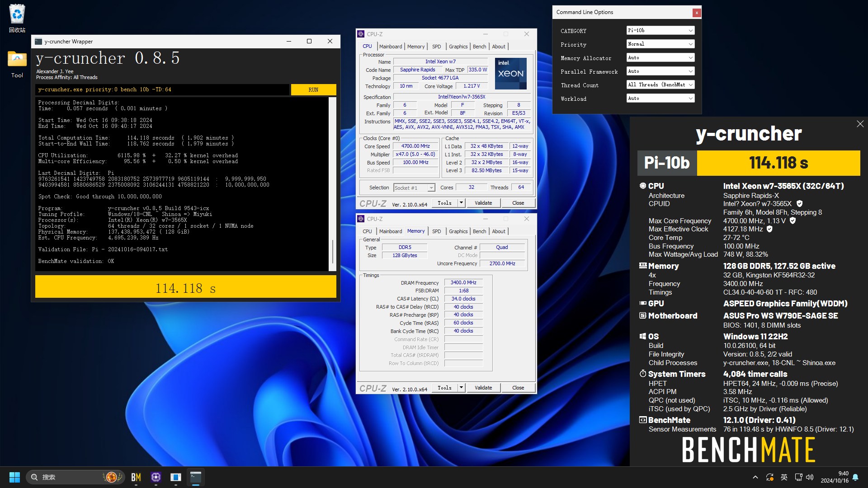Click the Memory module icon in BenchMate panel
The height and width of the screenshot is (488, 868).
pyautogui.click(x=643, y=266)
